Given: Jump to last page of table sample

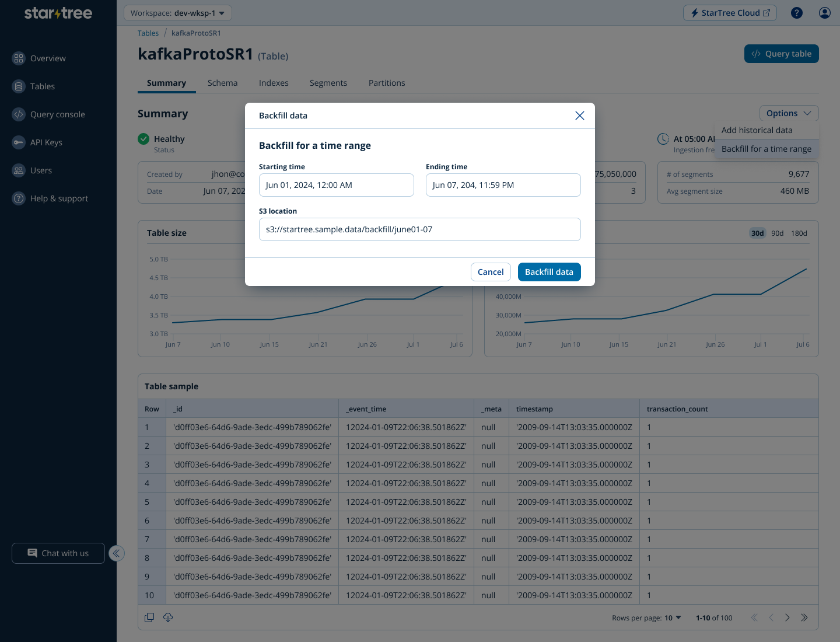Looking at the screenshot, I should coord(804,617).
